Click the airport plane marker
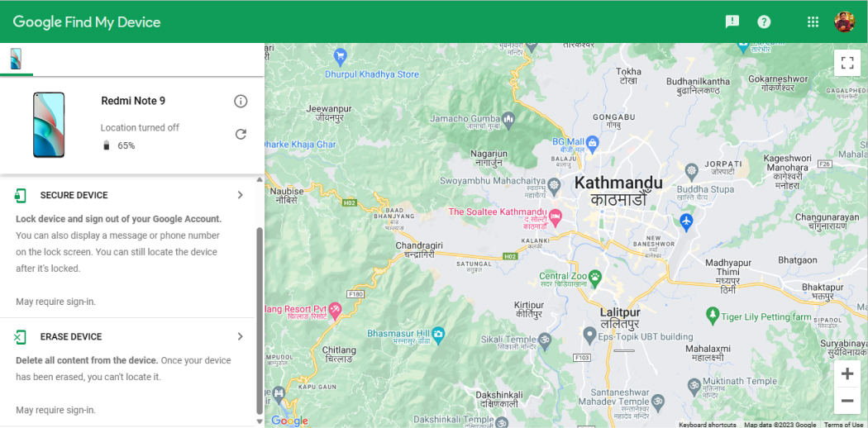 (x=686, y=221)
